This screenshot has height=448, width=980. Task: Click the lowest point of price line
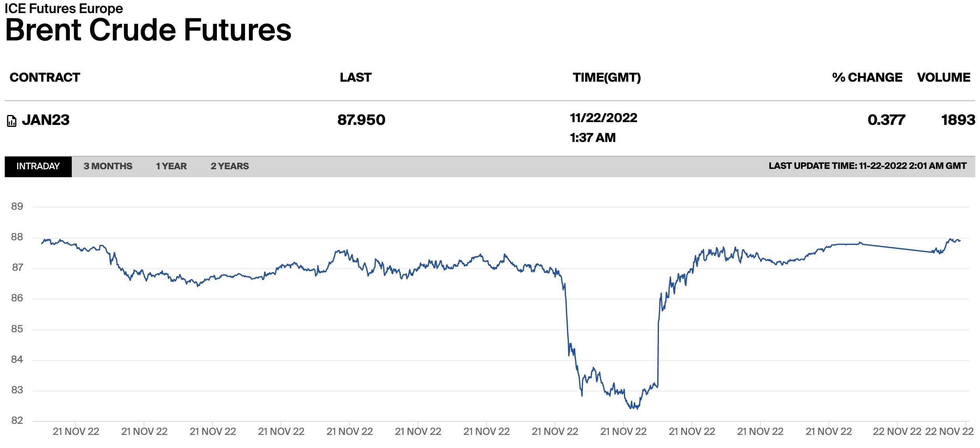[637, 408]
